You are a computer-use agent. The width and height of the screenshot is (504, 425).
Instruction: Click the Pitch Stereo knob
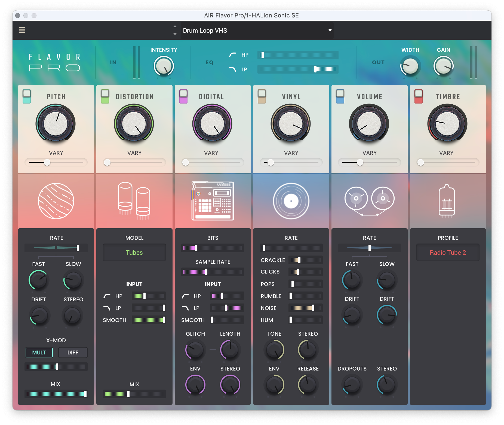[73, 315]
